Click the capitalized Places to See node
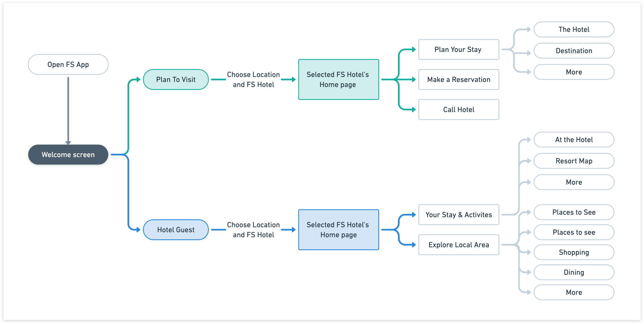 [574, 212]
